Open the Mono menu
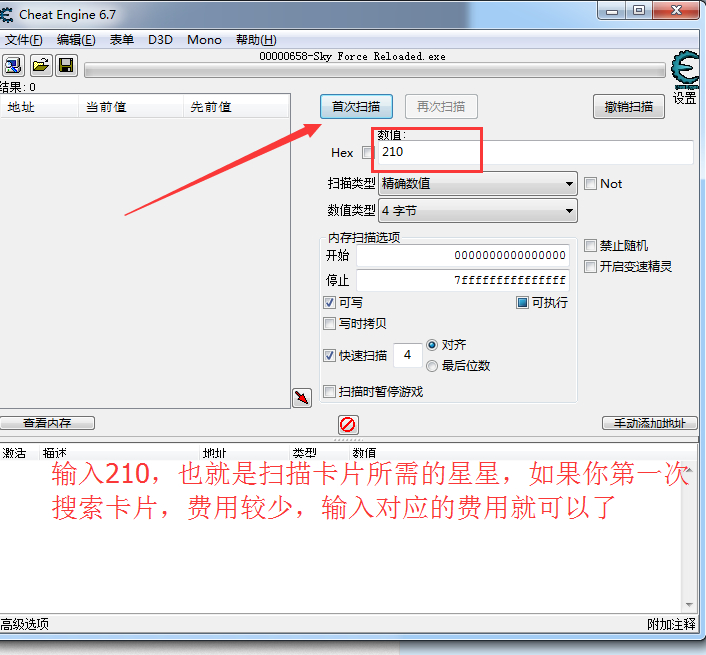The width and height of the screenshot is (706, 655). 204,40
